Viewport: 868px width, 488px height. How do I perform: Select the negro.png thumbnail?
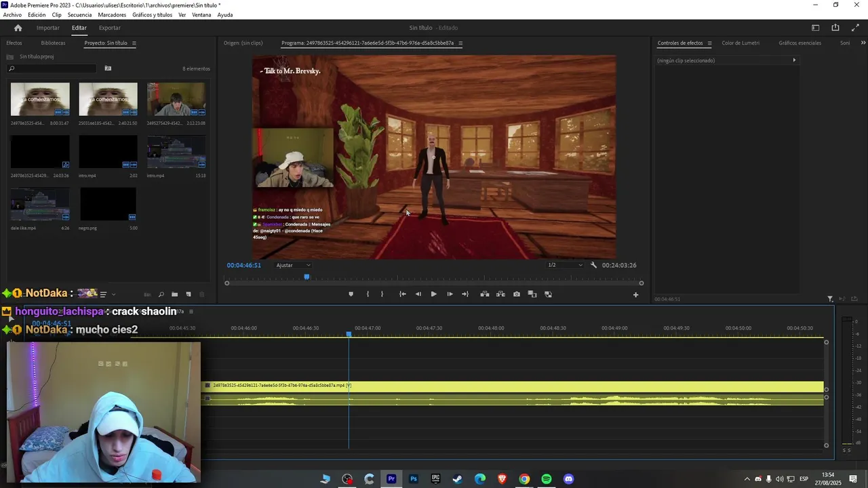(x=108, y=204)
